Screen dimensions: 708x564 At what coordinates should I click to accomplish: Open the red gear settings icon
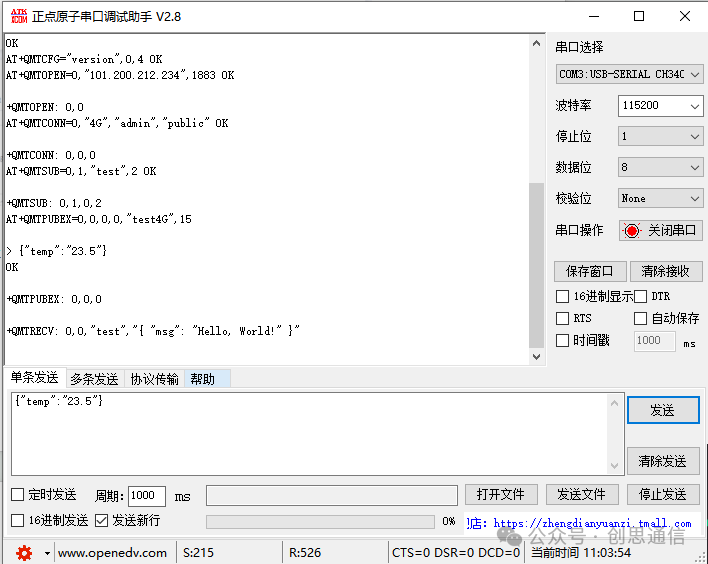(24, 553)
